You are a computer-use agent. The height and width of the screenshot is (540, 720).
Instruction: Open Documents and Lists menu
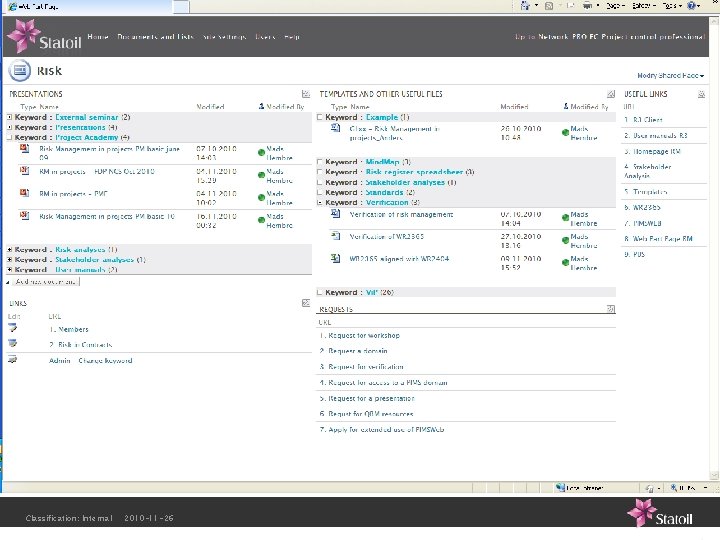click(x=156, y=37)
